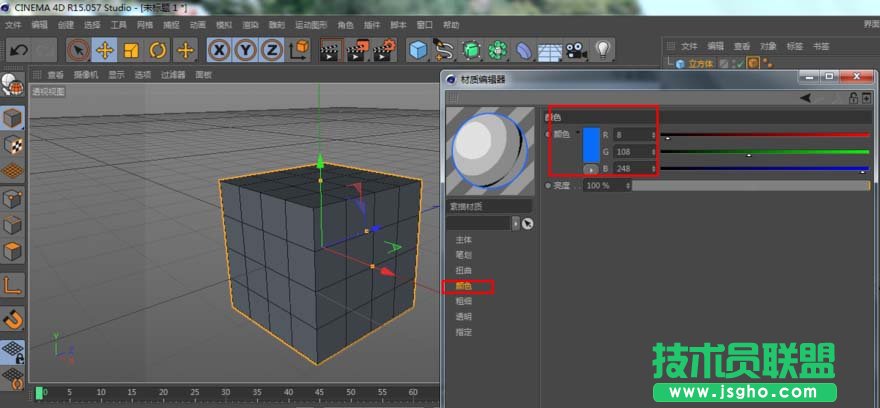
Task: Click the Render Settings clapperboard icon
Action: pos(384,50)
